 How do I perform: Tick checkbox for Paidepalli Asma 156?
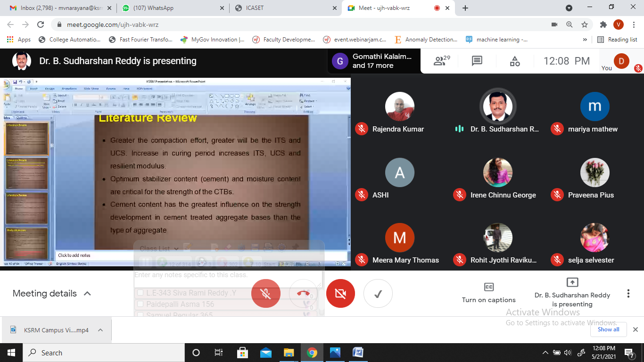point(140,304)
